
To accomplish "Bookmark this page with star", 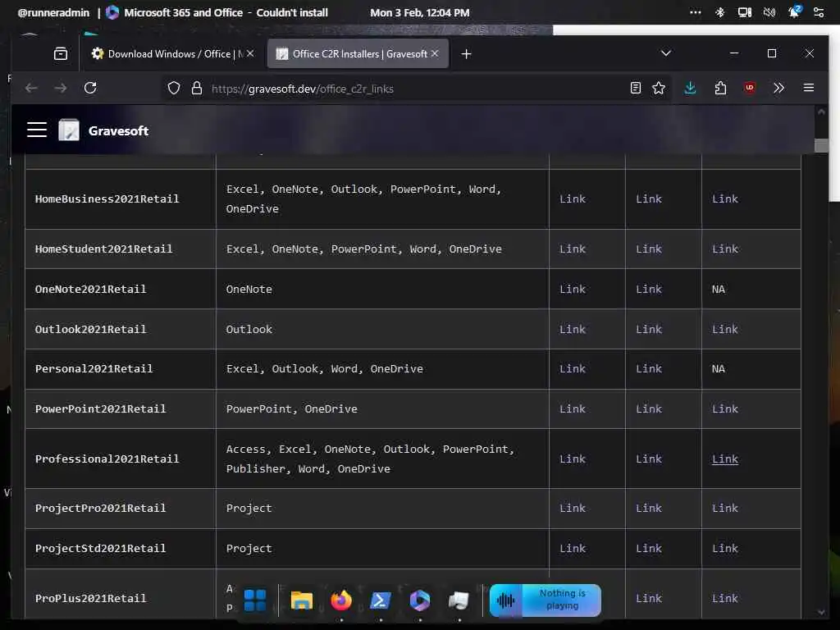I will (659, 88).
